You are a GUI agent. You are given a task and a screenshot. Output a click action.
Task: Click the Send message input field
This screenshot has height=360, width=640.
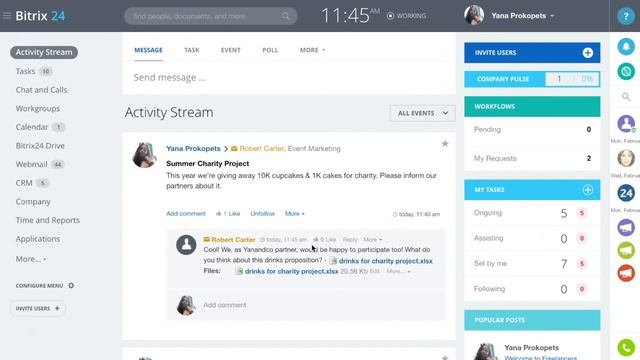click(x=289, y=78)
